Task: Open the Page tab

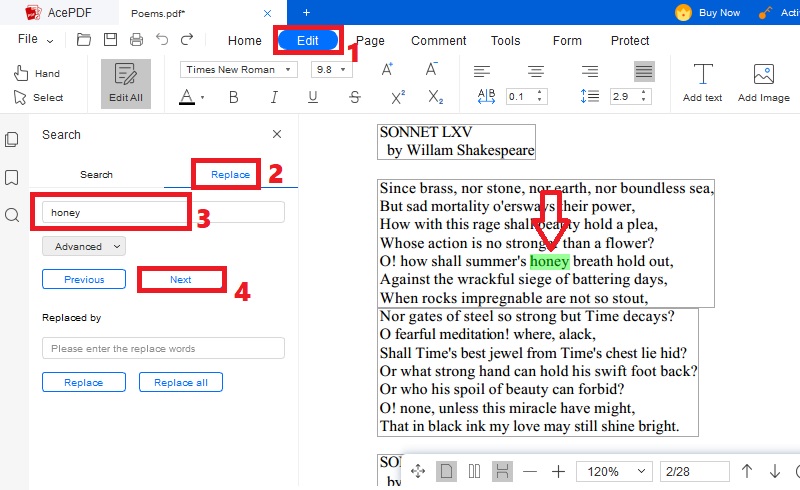Action: (370, 40)
